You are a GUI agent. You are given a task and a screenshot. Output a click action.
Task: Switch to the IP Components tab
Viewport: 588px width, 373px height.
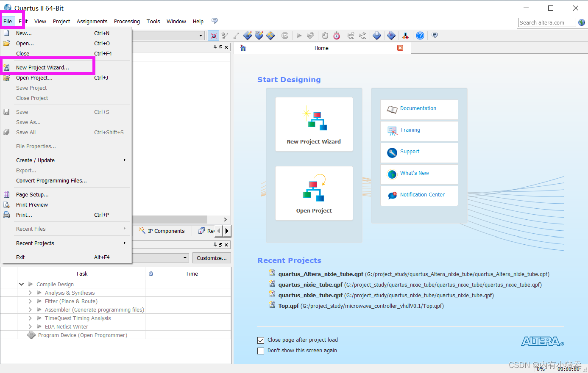162,231
